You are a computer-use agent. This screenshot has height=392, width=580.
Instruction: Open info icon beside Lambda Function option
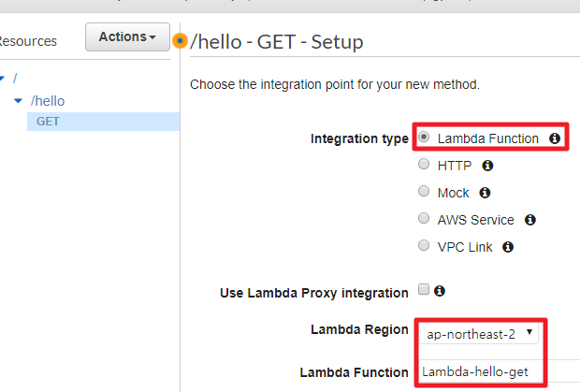(555, 138)
